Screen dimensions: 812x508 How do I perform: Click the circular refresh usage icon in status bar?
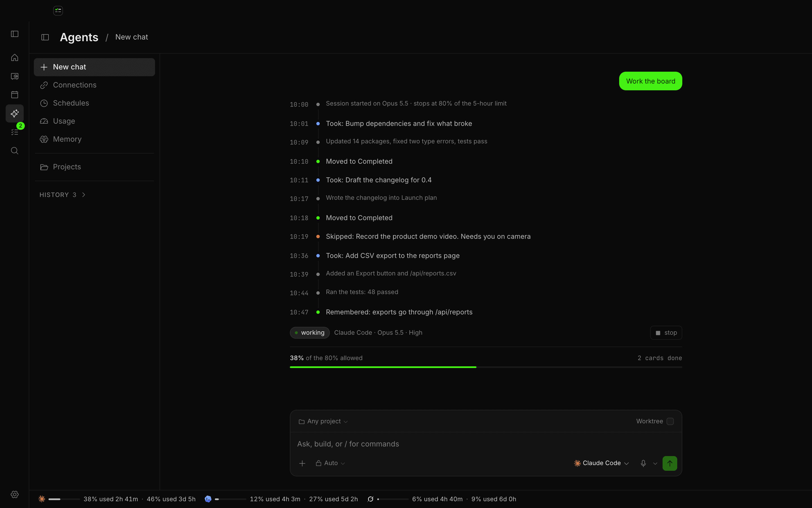coord(370,499)
